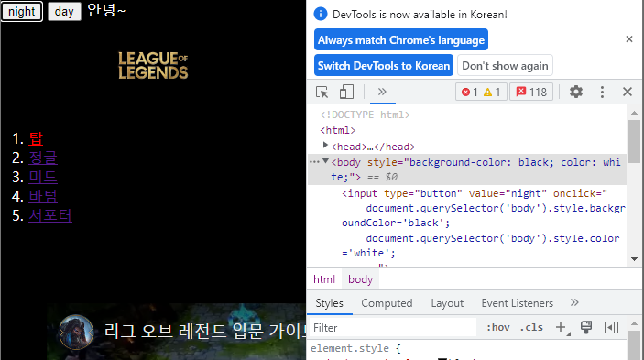Click the video title 리그 오브 레전드 입문 가이드
The width and height of the screenshot is (644, 360).
(x=204, y=331)
